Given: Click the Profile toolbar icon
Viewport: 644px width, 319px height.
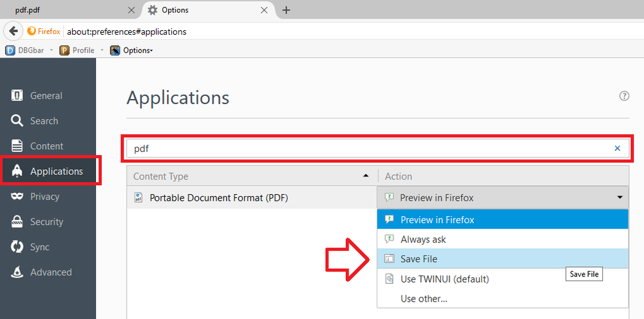Looking at the screenshot, I should (64, 50).
